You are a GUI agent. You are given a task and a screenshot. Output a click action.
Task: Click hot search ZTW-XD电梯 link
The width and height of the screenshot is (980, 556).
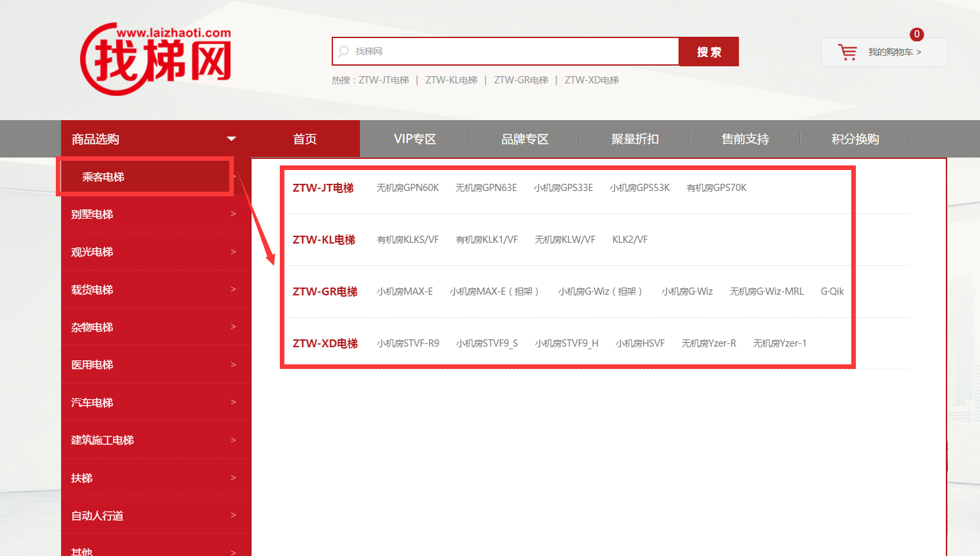tap(592, 80)
